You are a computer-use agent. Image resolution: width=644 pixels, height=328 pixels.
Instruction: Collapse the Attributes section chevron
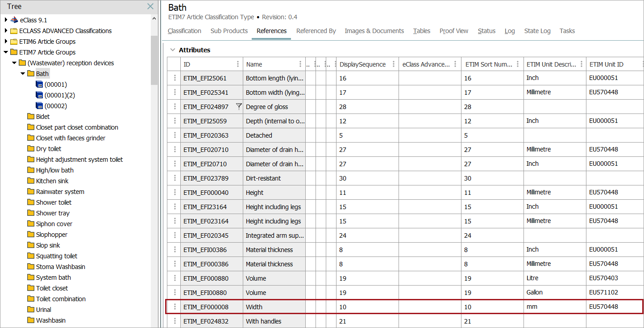tap(172, 50)
